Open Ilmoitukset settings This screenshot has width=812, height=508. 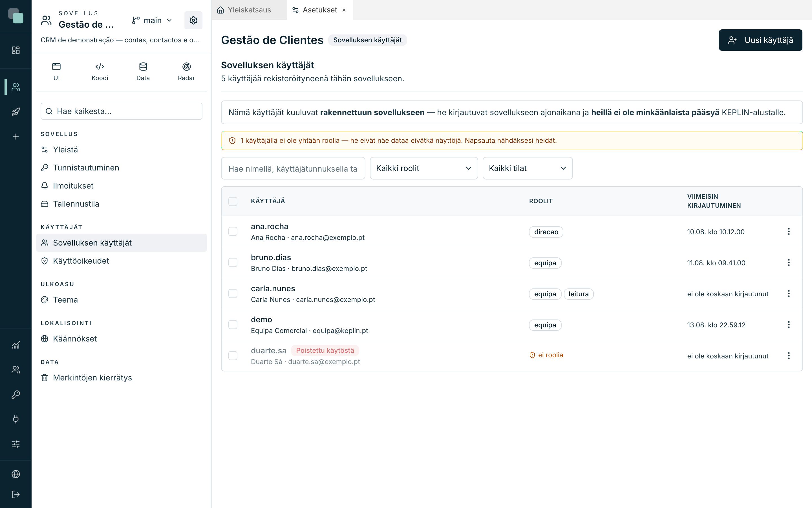pyautogui.click(x=122, y=186)
